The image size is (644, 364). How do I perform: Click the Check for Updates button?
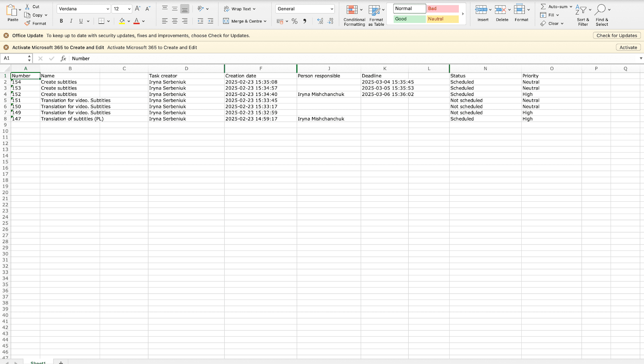pos(617,35)
